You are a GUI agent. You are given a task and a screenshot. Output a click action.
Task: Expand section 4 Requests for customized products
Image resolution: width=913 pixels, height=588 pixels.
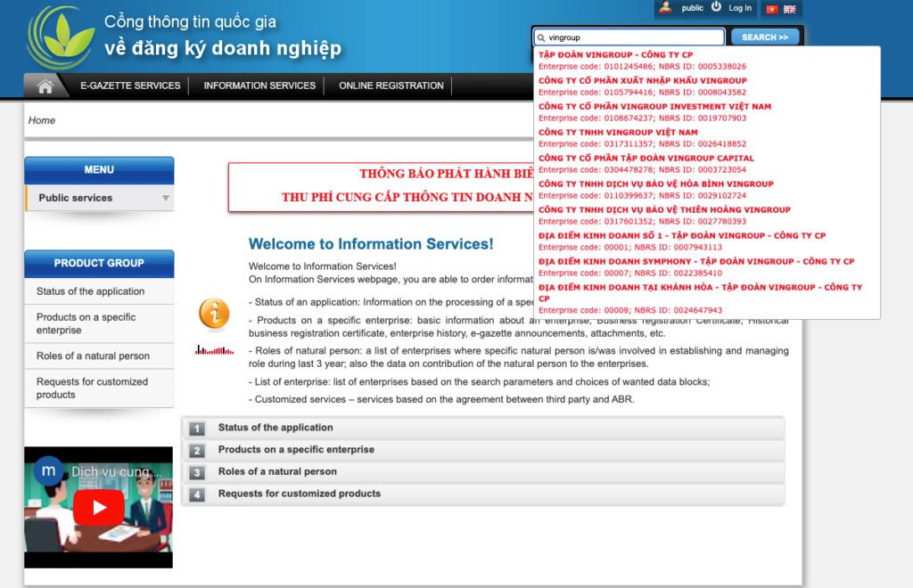299,494
